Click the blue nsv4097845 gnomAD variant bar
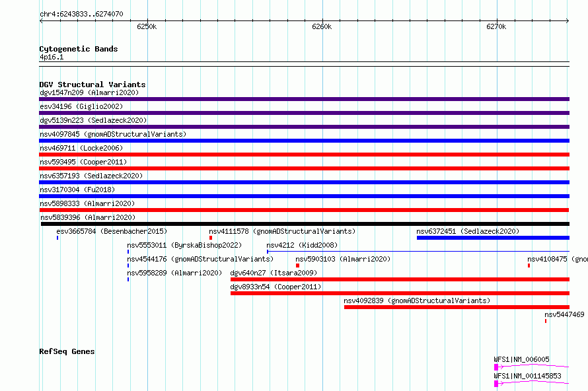588x391 pixels. click(x=304, y=141)
